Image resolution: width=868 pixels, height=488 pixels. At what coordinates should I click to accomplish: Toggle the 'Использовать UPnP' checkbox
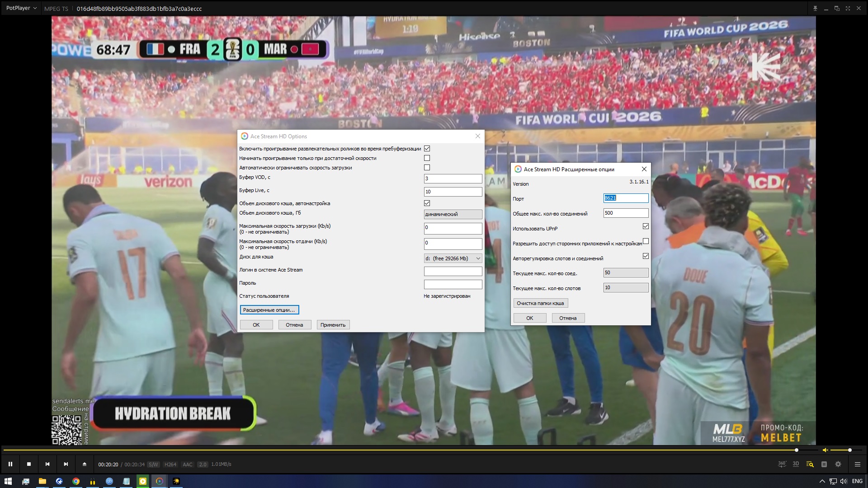646,226
